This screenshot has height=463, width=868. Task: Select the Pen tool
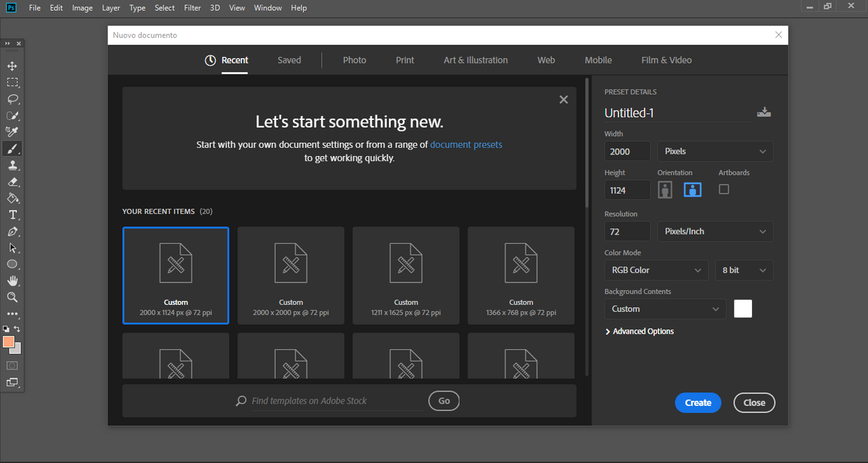pos(12,231)
